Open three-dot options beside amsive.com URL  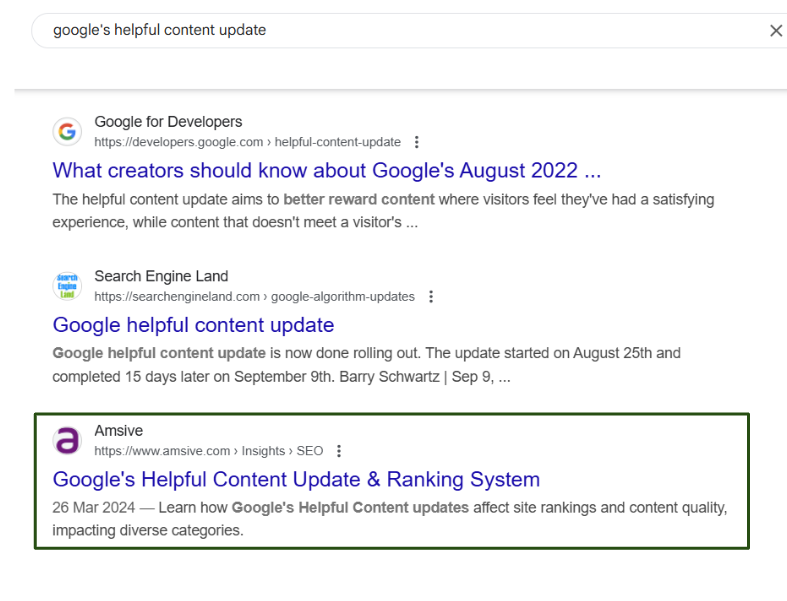(x=339, y=451)
